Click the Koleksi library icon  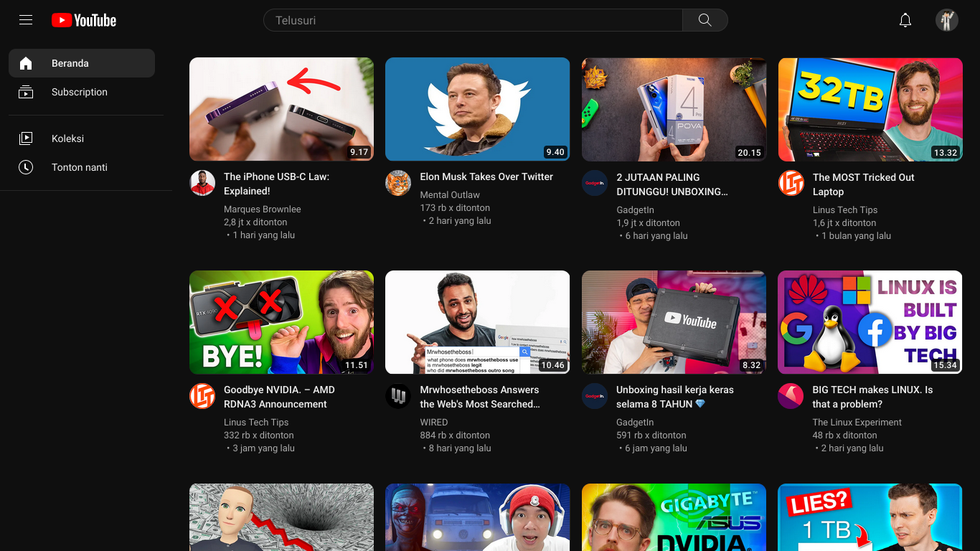(26, 138)
